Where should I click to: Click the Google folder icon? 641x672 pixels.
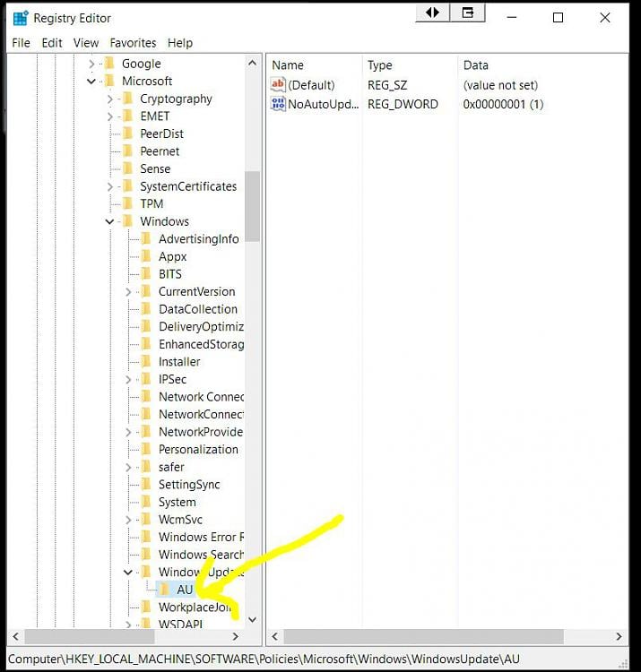point(109,64)
